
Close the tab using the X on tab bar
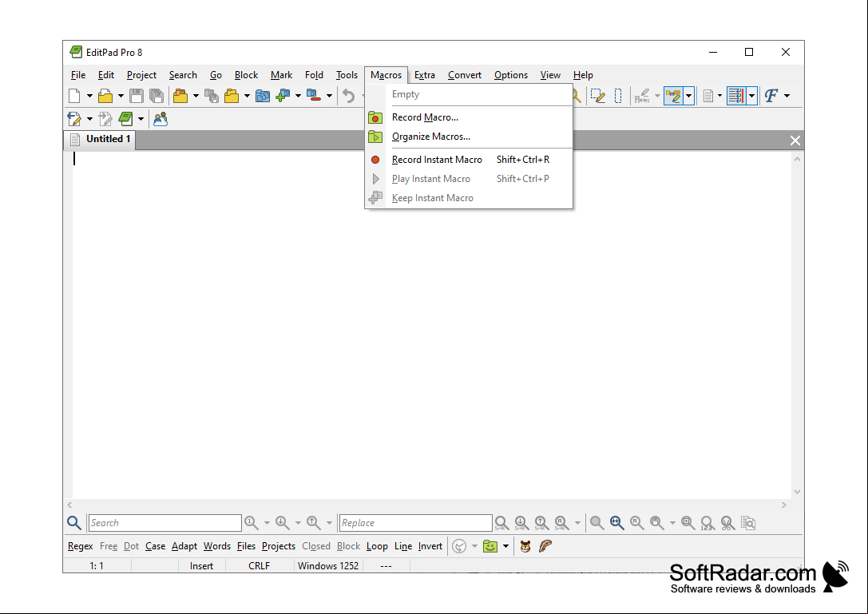(795, 141)
